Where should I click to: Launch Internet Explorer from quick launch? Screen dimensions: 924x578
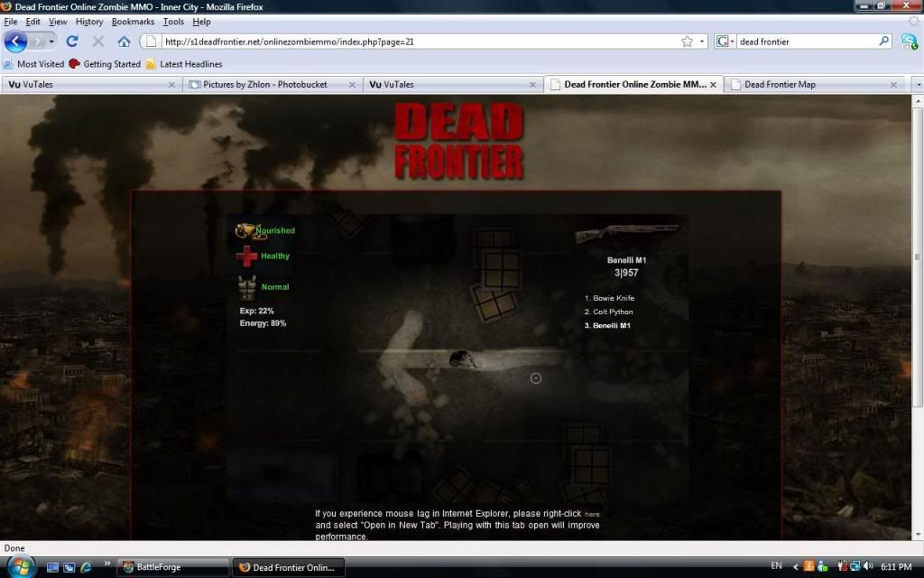[x=86, y=567]
